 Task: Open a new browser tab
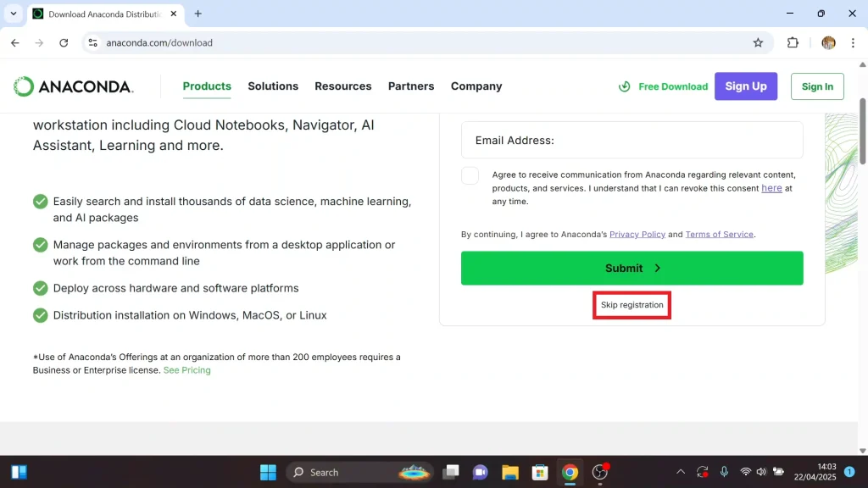[x=198, y=14]
